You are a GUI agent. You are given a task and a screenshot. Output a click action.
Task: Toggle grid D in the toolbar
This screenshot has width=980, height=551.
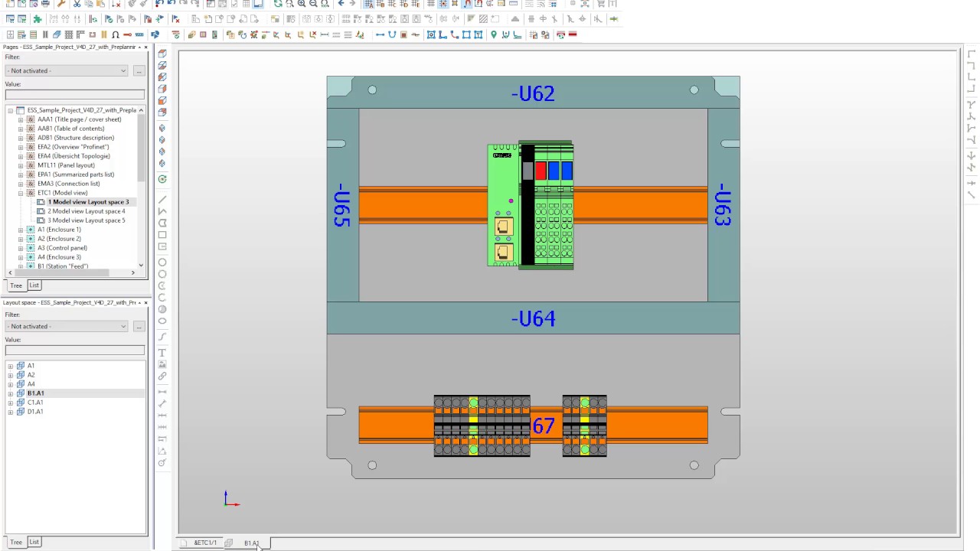tap(403, 4)
